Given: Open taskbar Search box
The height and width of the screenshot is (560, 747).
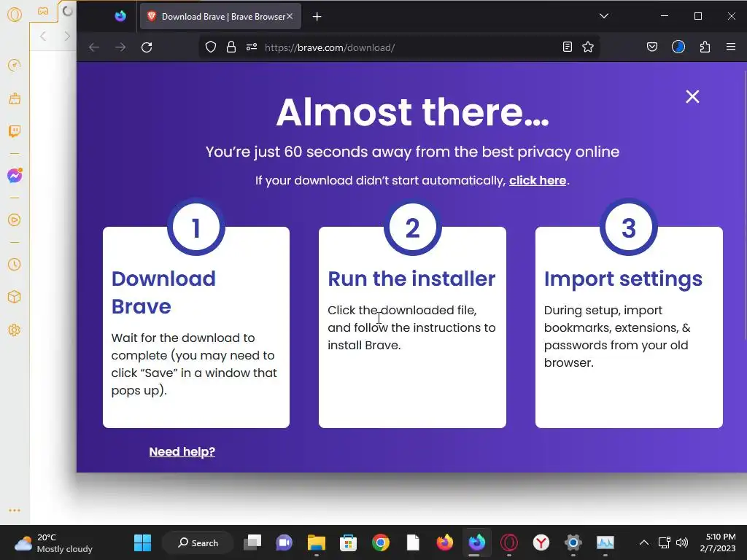Looking at the screenshot, I should [198, 542].
